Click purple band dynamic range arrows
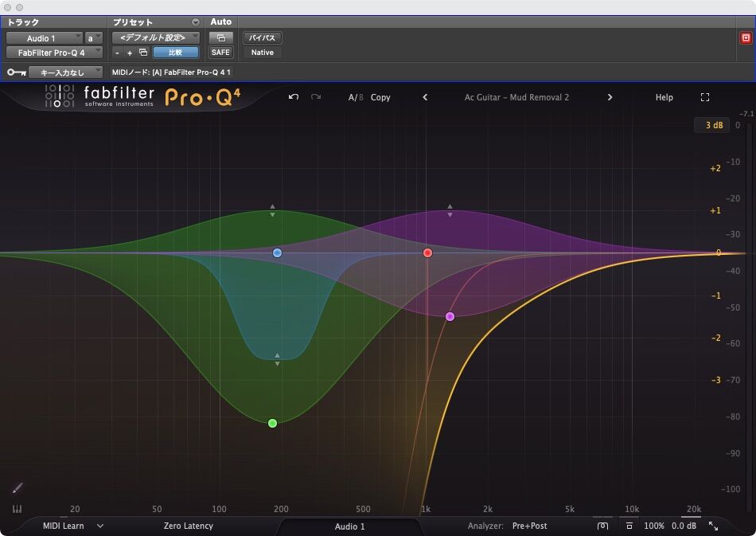 450,210
